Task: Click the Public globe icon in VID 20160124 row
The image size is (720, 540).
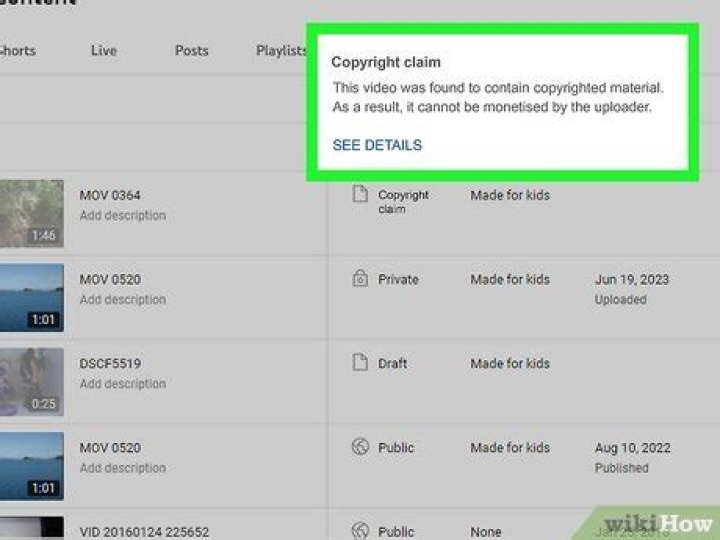Action: (x=360, y=531)
